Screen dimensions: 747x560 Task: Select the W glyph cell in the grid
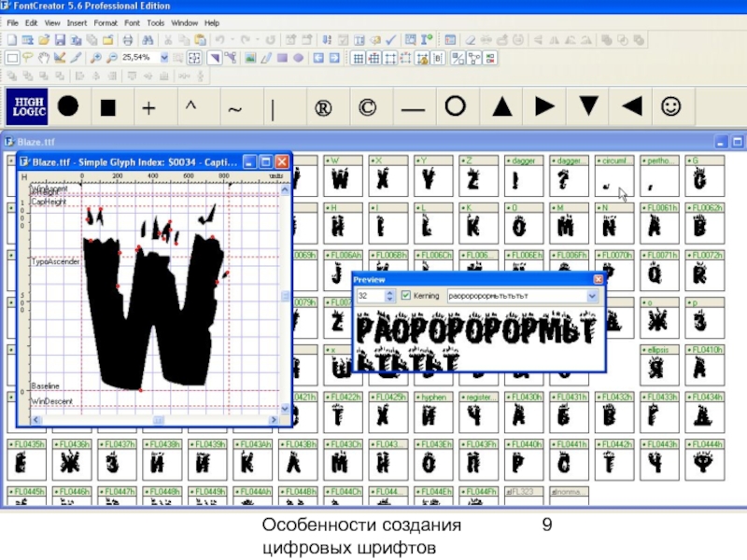340,177
